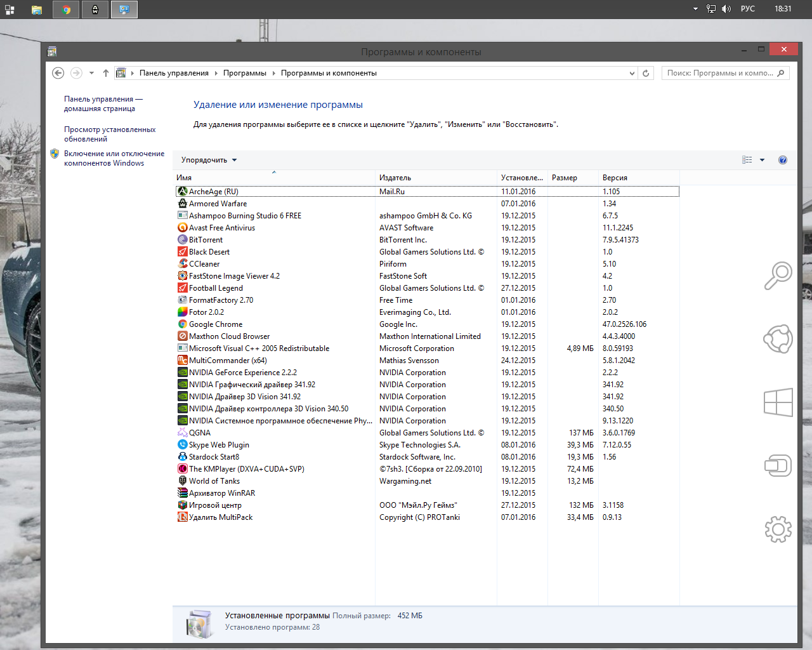The height and width of the screenshot is (650, 812).
Task: Open the Упорядочить dropdown menu
Action: pos(209,160)
